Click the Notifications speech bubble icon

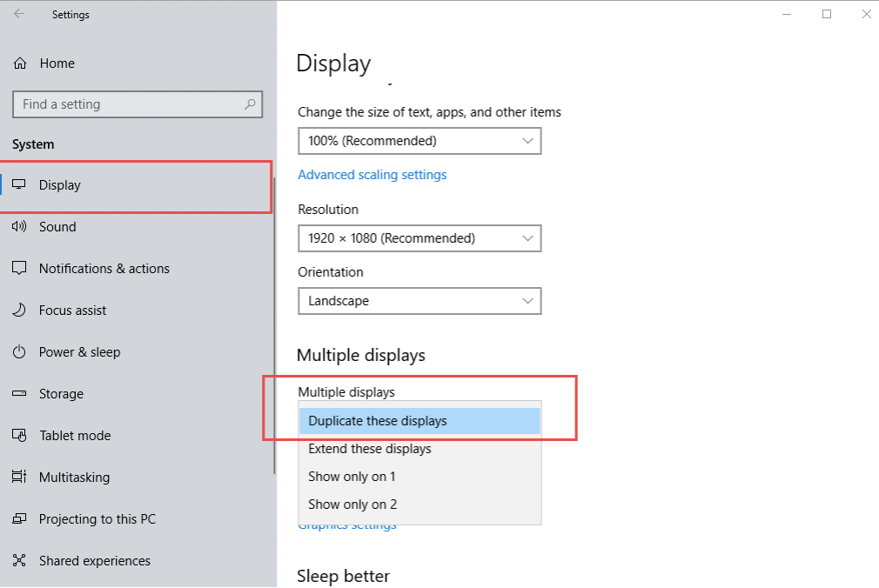click(19, 268)
